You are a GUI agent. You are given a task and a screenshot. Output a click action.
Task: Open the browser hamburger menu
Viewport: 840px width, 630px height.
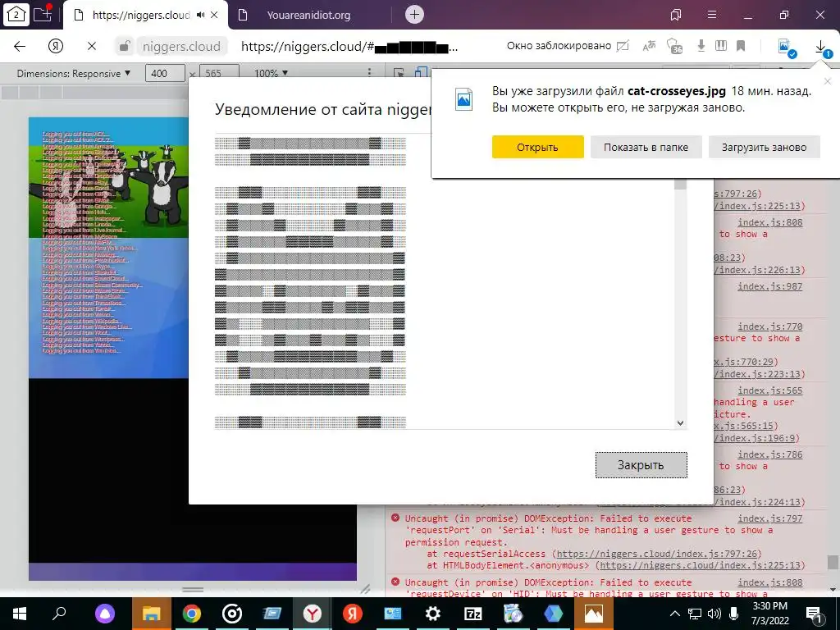click(x=711, y=15)
